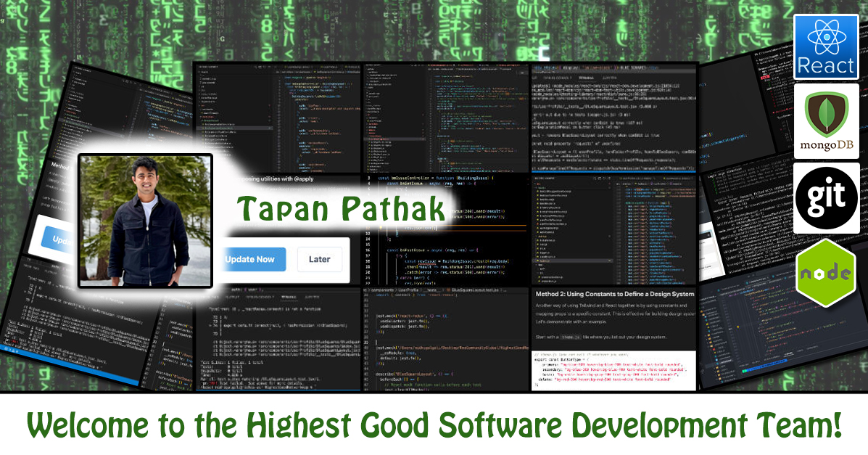
Task: Click the Update Now button
Action: click(252, 259)
